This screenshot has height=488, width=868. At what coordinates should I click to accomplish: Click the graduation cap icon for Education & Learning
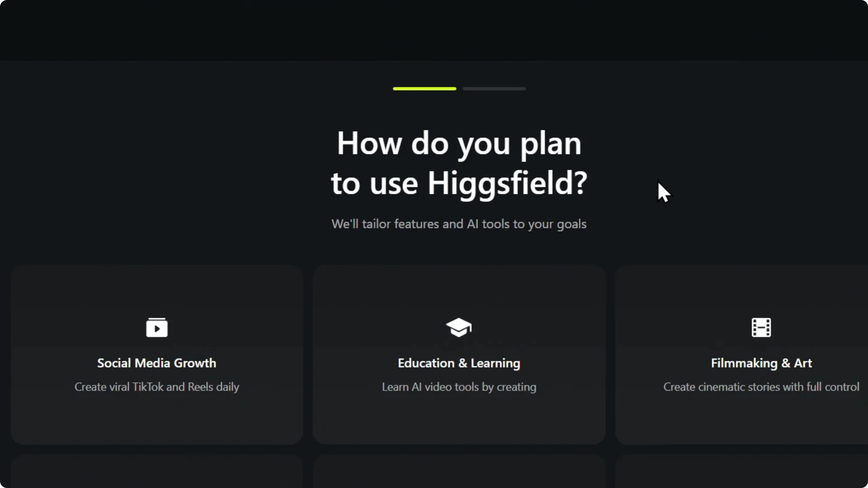tap(459, 327)
